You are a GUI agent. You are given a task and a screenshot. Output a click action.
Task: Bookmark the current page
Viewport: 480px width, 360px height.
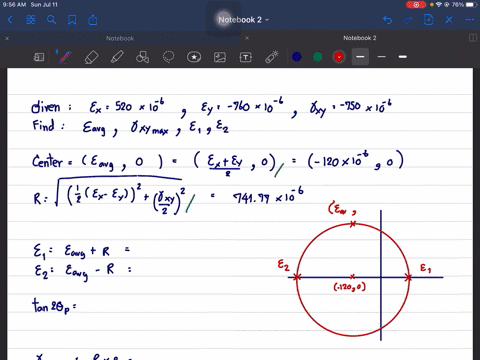72,20
